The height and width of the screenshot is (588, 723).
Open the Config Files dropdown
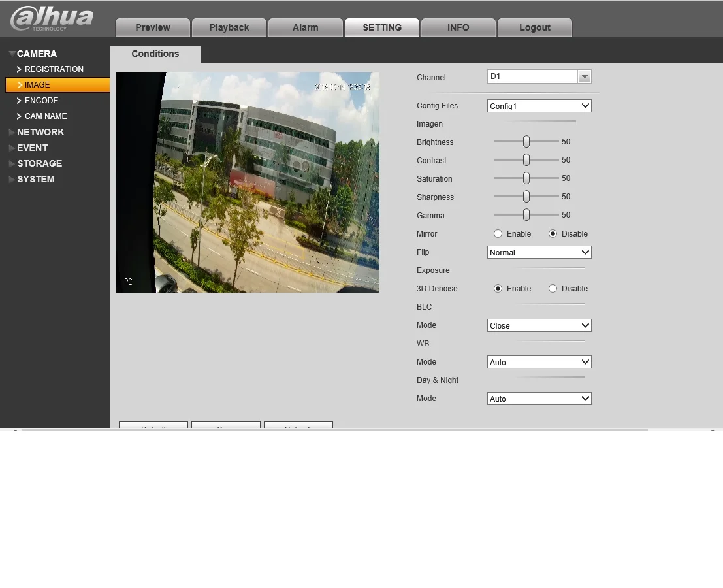(x=539, y=106)
